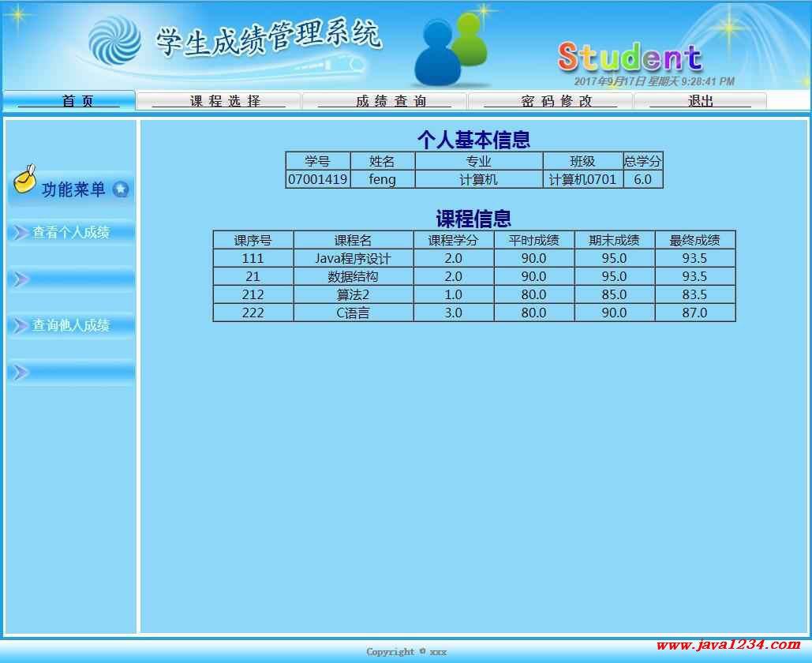The width and height of the screenshot is (812, 663).
Task: Select the Java程序设计 course name cell
Action: [x=353, y=258]
